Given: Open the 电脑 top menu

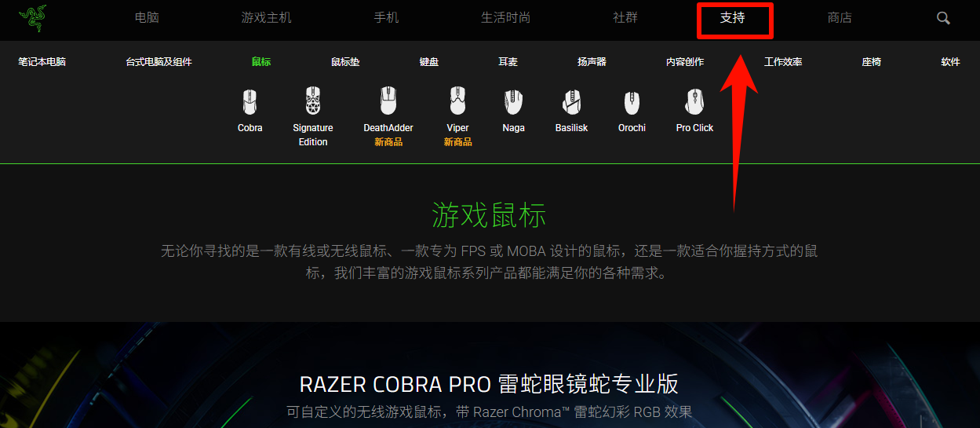Looking at the screenshot, I should (x=147, y=17).
